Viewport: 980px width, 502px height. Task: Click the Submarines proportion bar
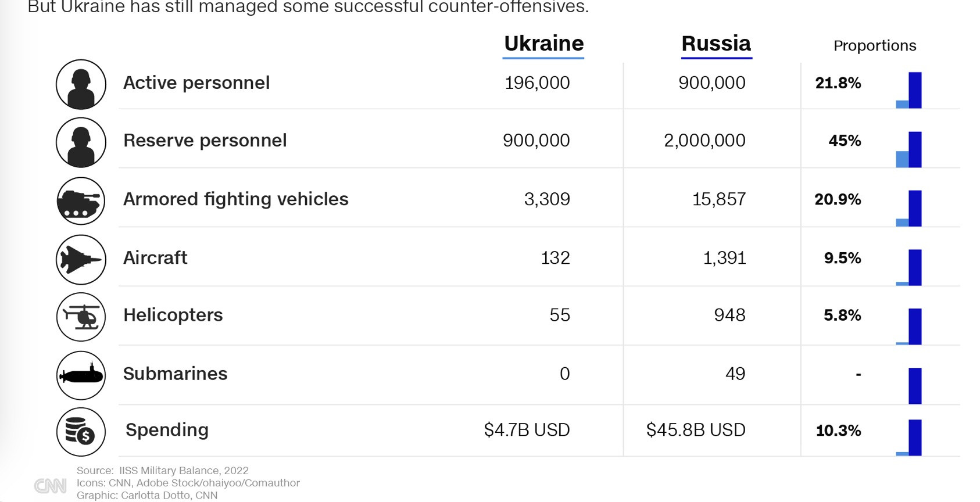pos(915,386)
